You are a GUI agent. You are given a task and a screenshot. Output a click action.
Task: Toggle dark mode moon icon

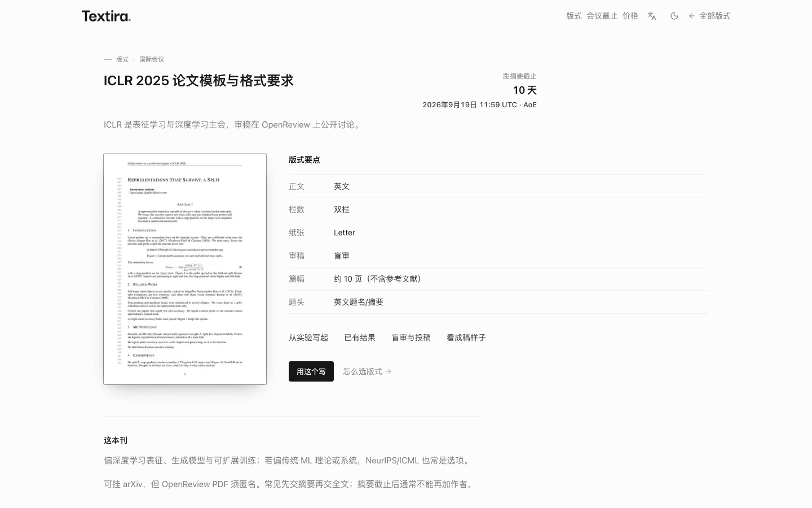coord(674,16)
